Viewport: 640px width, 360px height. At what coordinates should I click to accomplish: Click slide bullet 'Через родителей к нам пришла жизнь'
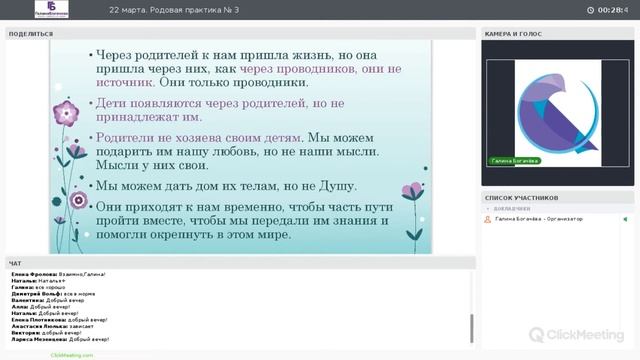[x=248, y=69]
